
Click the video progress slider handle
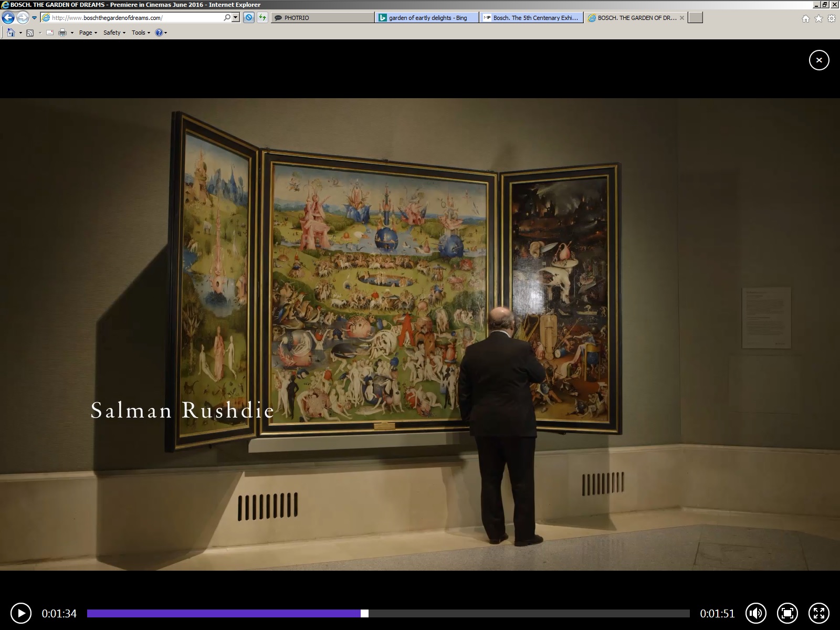pos(365,613)
